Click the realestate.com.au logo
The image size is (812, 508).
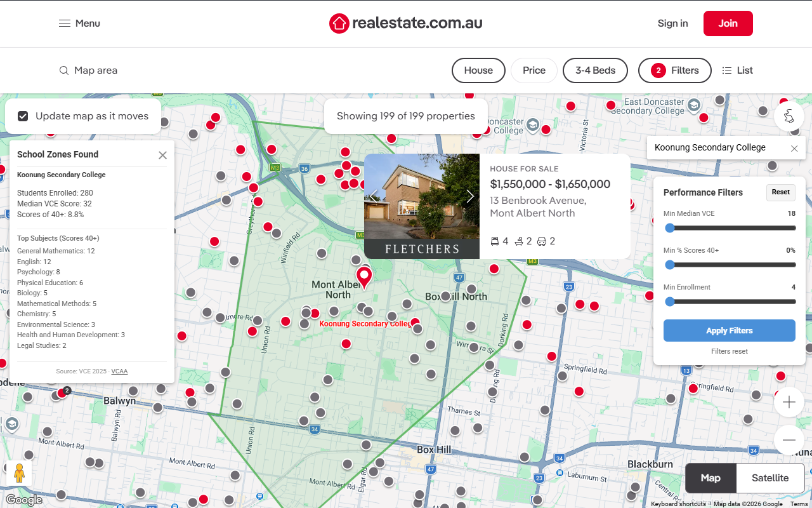pos(405,23)
